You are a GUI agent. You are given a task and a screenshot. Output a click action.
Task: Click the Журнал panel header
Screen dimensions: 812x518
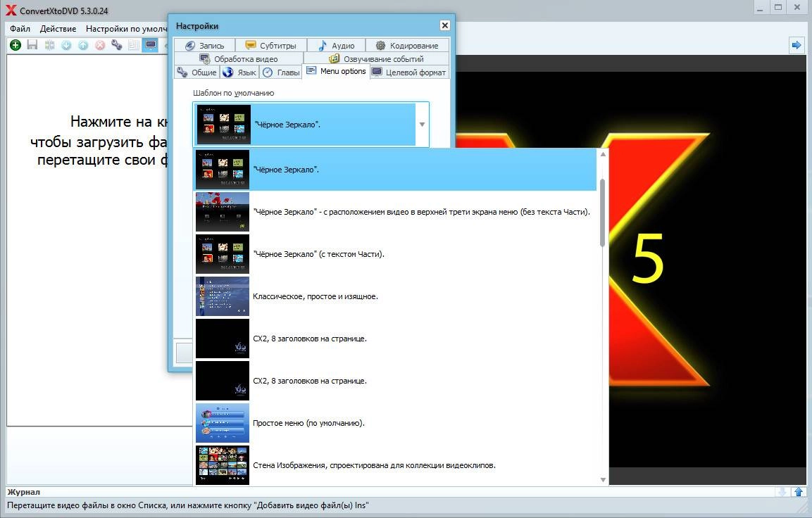pyautogui.click(x=23, y=492)
